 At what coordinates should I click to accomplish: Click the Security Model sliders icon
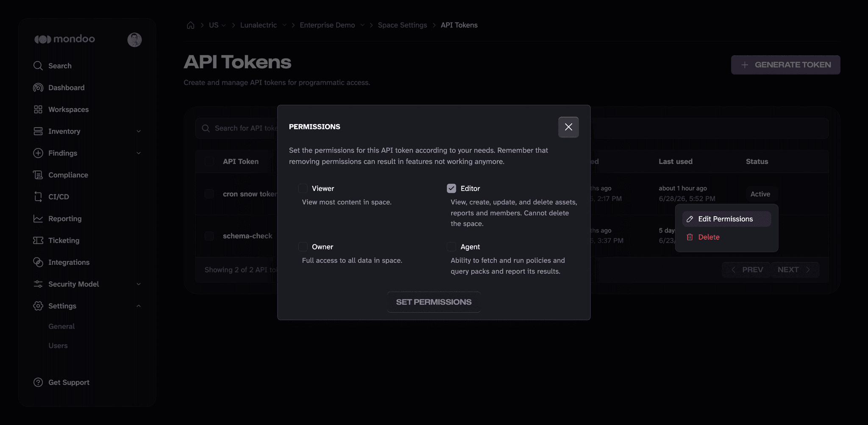point(38,284)
